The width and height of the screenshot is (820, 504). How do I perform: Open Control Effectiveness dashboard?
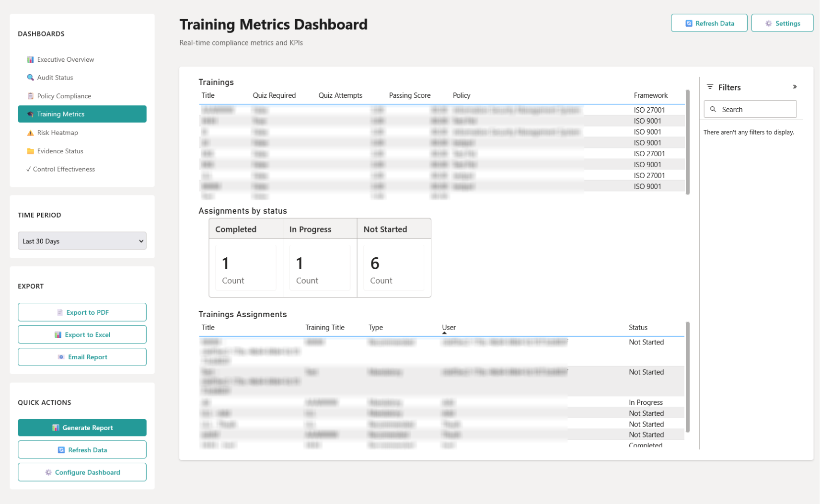(x=82, y=169)
